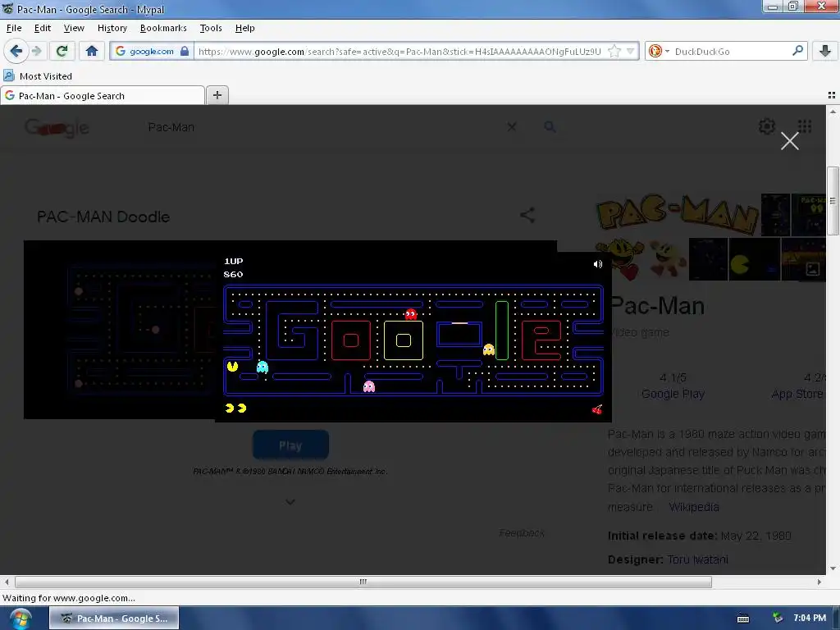The width and height of the screenshot is (840, 630).
Task: Click the cyan ghost Inky
Action: pos(262,367)
